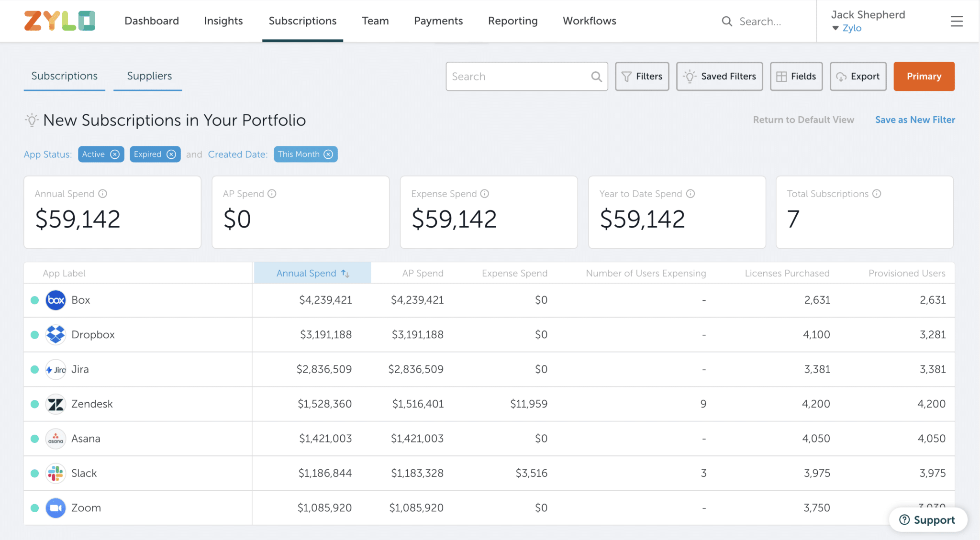Open the hamburger menu
Screen dimensions: 980x540
coord(956,21)
